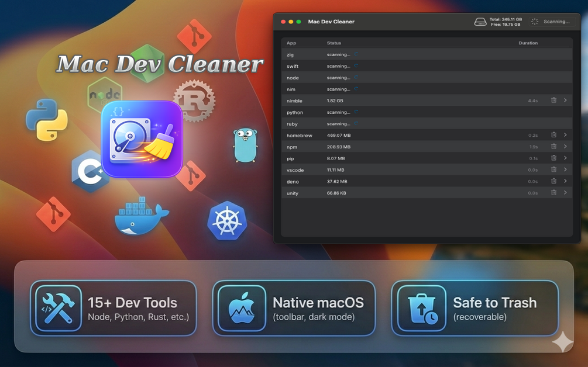Screen dimensions: 588x367
Task: Click the 11.11 MB size value
Action: [x=335, y=170]
